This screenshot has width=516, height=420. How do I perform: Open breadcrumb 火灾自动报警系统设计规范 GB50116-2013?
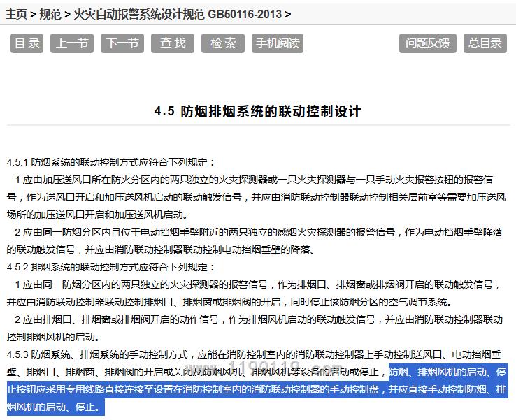[178, 14]
